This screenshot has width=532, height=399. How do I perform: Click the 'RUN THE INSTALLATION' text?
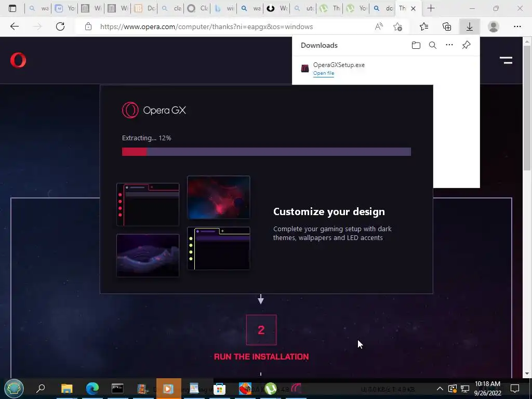click(261, 356)
